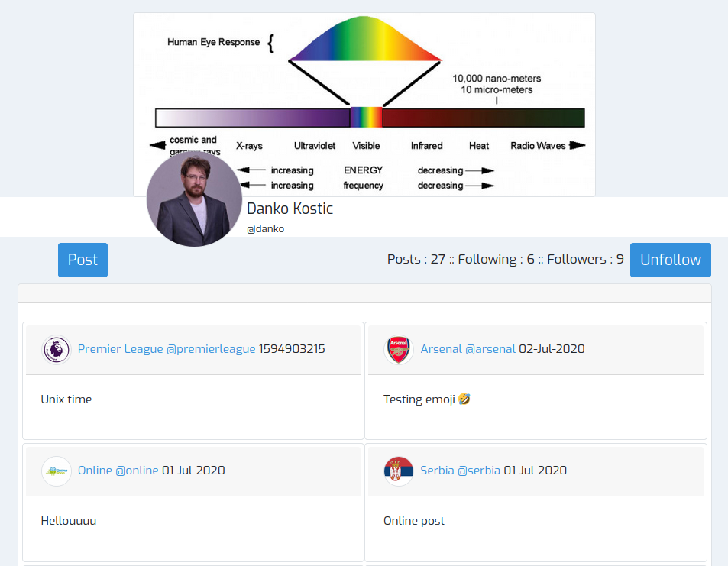Click the "Hellouuuu" post body
Viewport: 728px width, 566px height.
[69, 521]
